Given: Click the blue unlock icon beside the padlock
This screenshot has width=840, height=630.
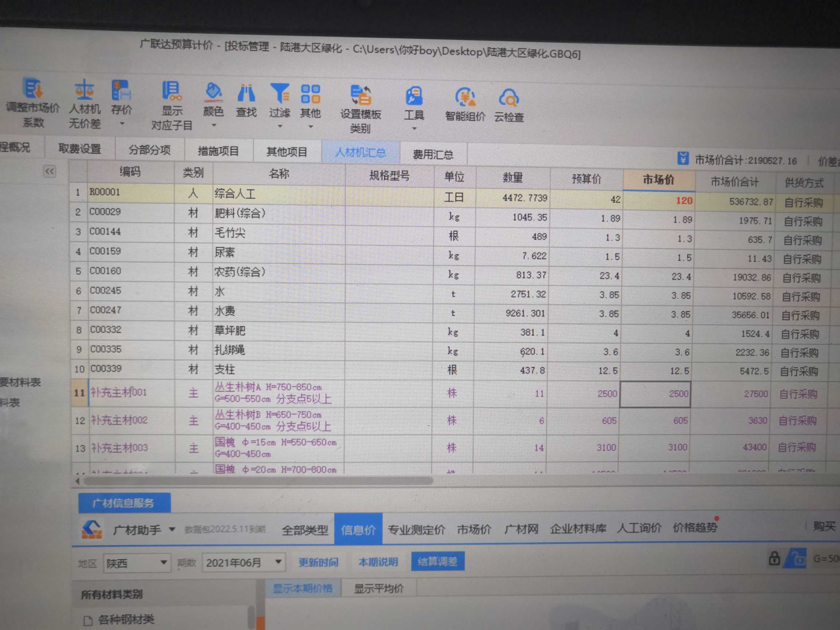Looking at the screenshot, I should (x=796, y=558).
